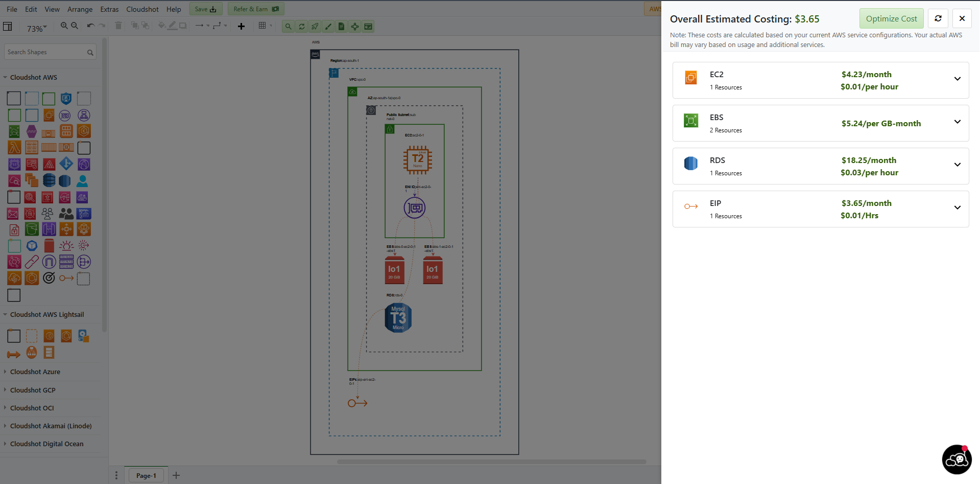This screenshot has width=980, height=484.
Task: Open the Help menu
Action: [x=174, y=9]
